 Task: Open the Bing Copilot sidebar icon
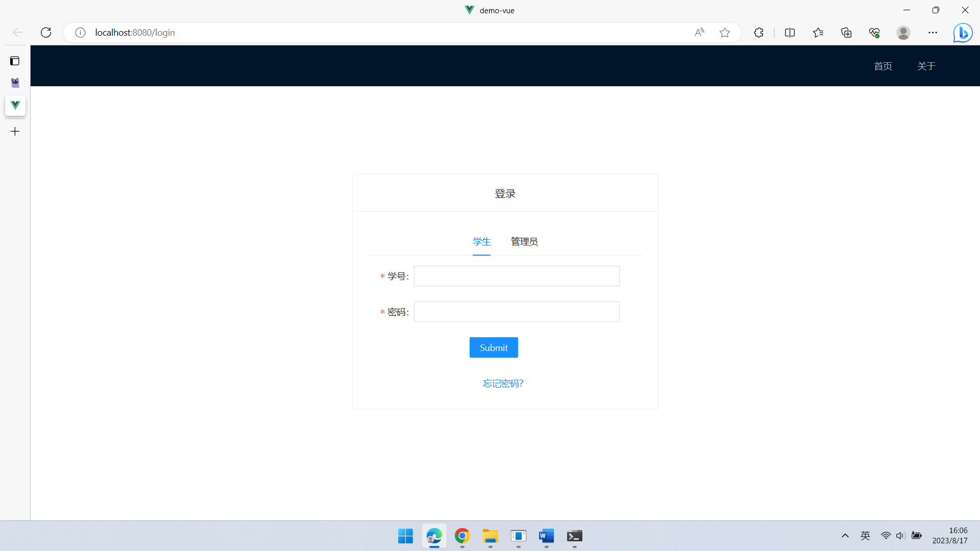(963, 33)
